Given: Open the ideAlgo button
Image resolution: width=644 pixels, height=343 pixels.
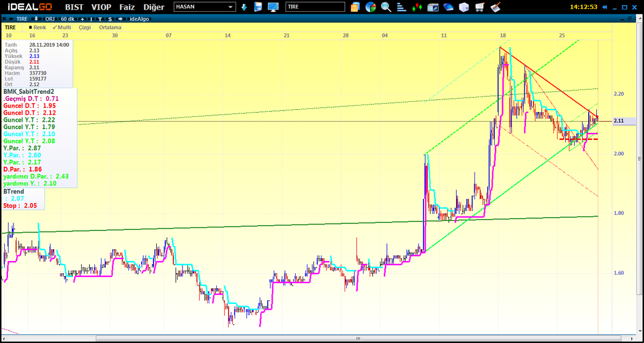Looking at the screenshot, I should [x=140, y=18].
